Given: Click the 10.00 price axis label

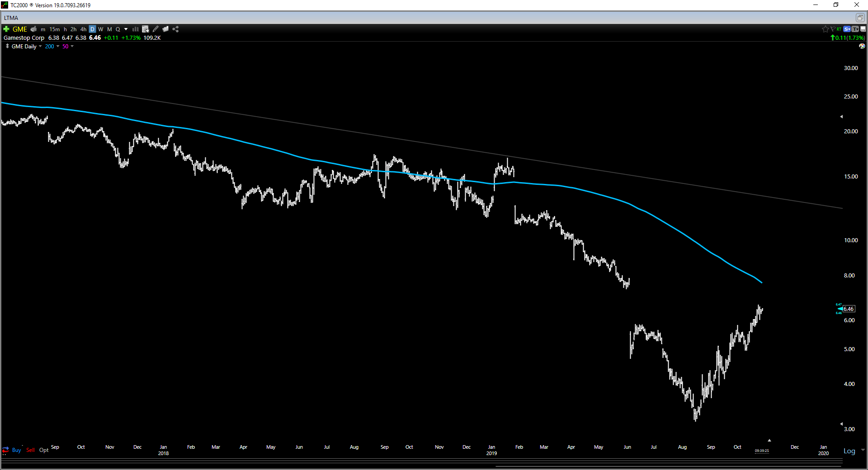Looking at the screenshot, I should pyautogui.click(x=851, y=240).
